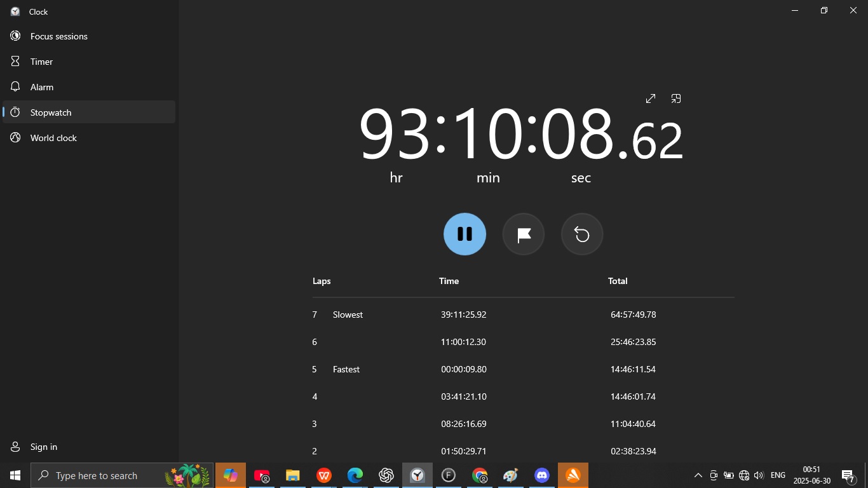This screenshot has width=868, height=488.
Task: Pause the running stopwatch
Action: pos(465,234)
